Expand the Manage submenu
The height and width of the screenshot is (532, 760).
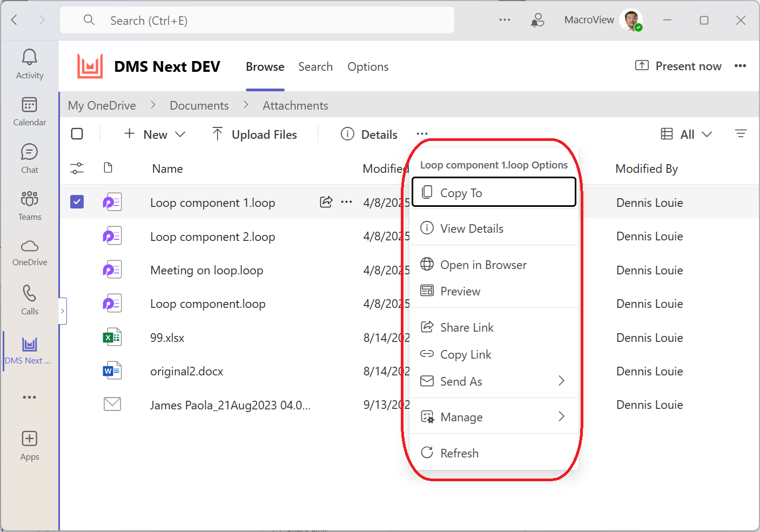[x=494, y=417]
